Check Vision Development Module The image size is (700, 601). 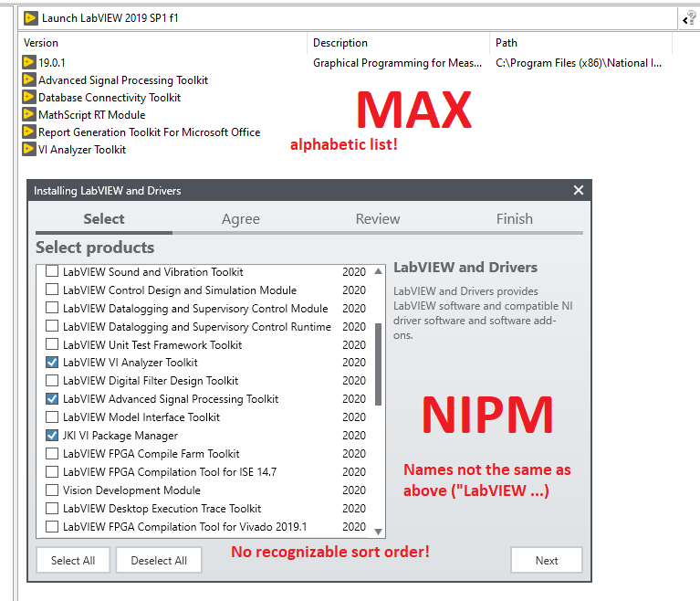point(52,490)
